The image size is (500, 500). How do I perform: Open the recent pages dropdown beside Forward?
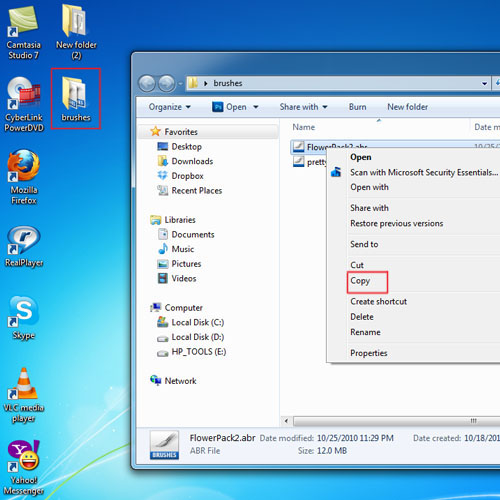click(180, 83)
